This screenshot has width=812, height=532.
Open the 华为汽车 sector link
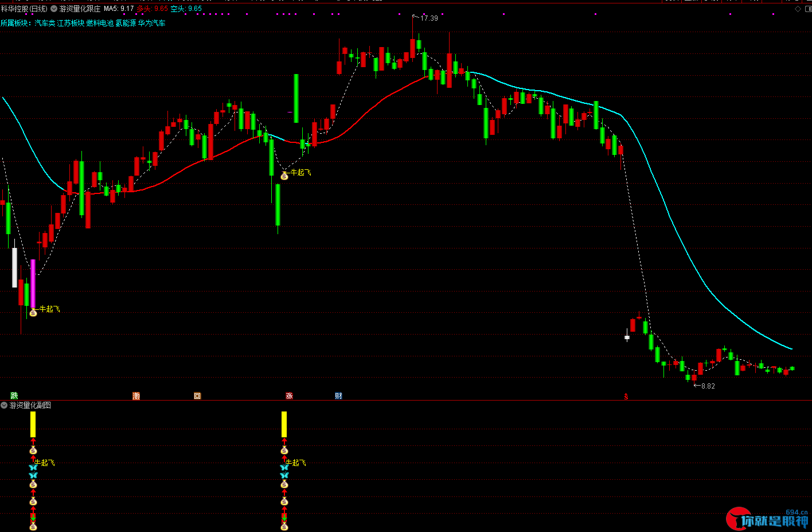[151, 23]
